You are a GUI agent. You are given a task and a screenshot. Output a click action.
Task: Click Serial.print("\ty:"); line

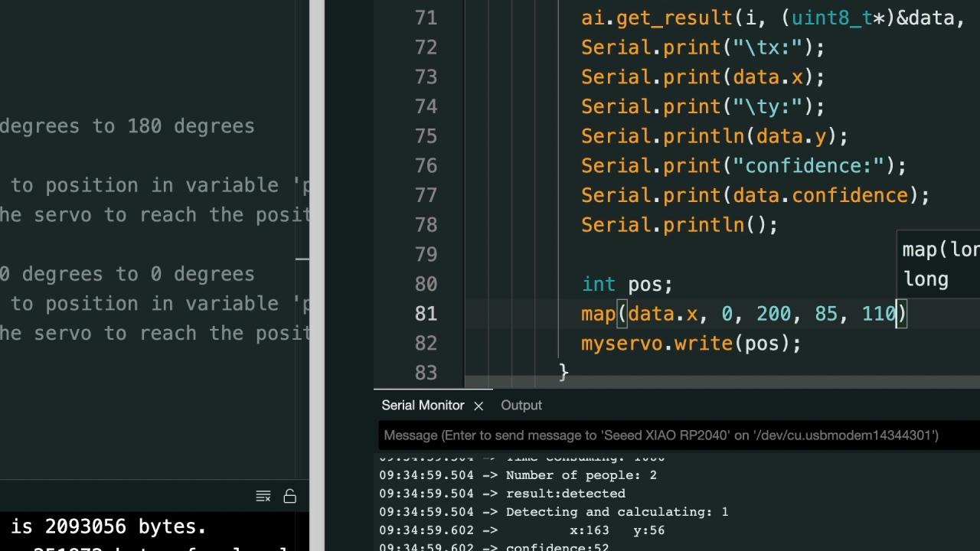[x=703, y=107]
